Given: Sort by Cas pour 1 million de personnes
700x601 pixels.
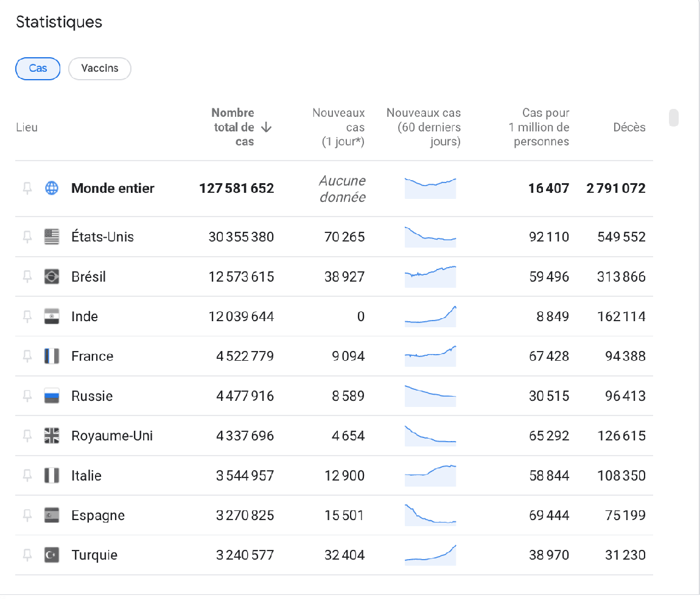Looking at the screenshot, I should click(x=541, y=127).
